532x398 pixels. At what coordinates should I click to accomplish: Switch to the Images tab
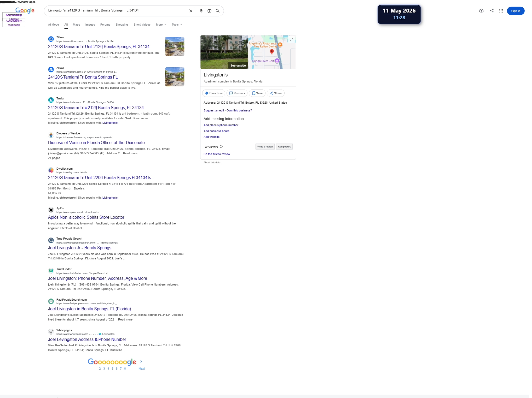pos(90,25)
